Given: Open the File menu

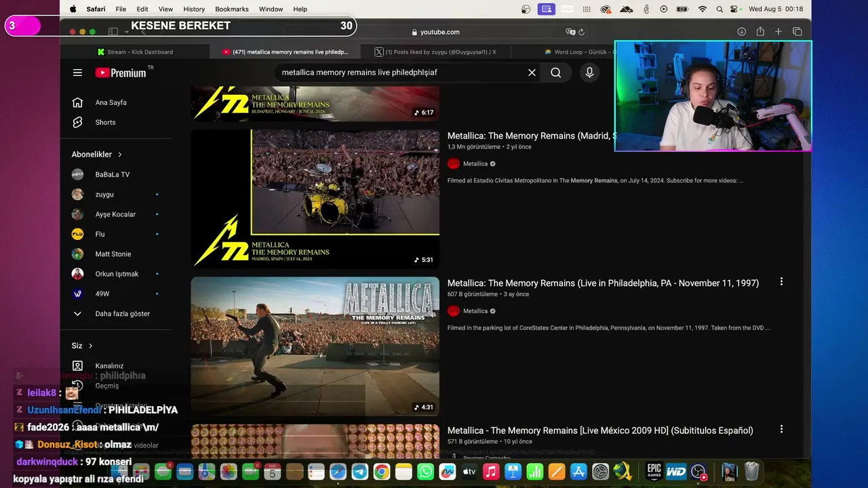Looking at the screenshot, I should (121, 9).
